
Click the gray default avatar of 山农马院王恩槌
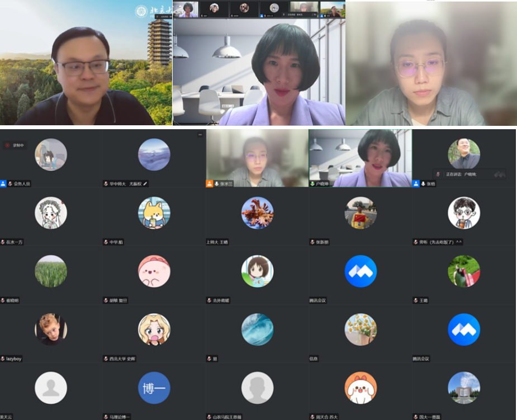click(257, 388)
